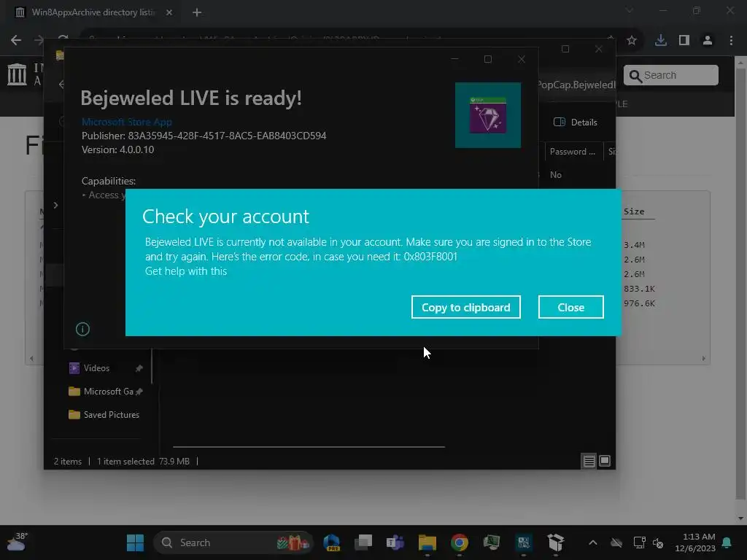Toggle Chrome side panel

(684, 41)
